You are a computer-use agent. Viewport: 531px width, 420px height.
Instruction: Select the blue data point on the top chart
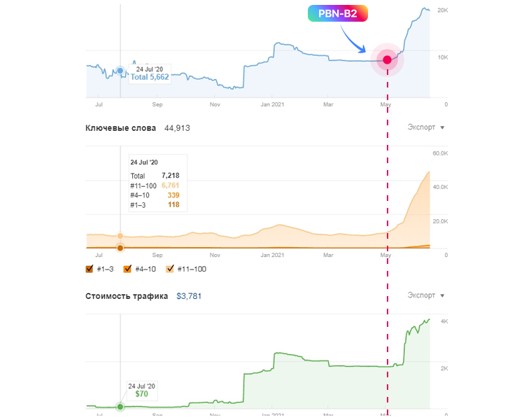tap(120, 71)
